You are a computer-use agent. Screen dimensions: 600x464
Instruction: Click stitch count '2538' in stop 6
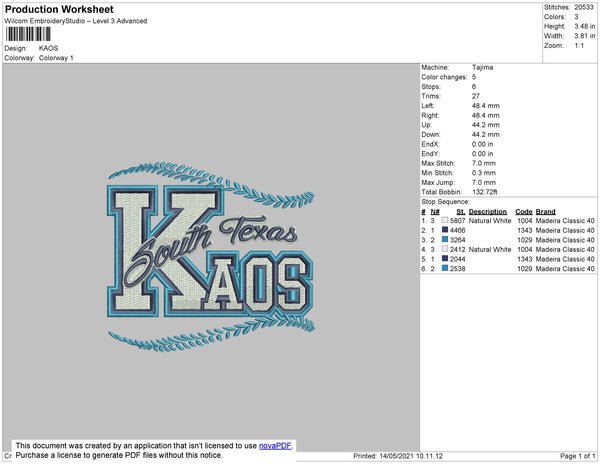click(x=458, y=269)
